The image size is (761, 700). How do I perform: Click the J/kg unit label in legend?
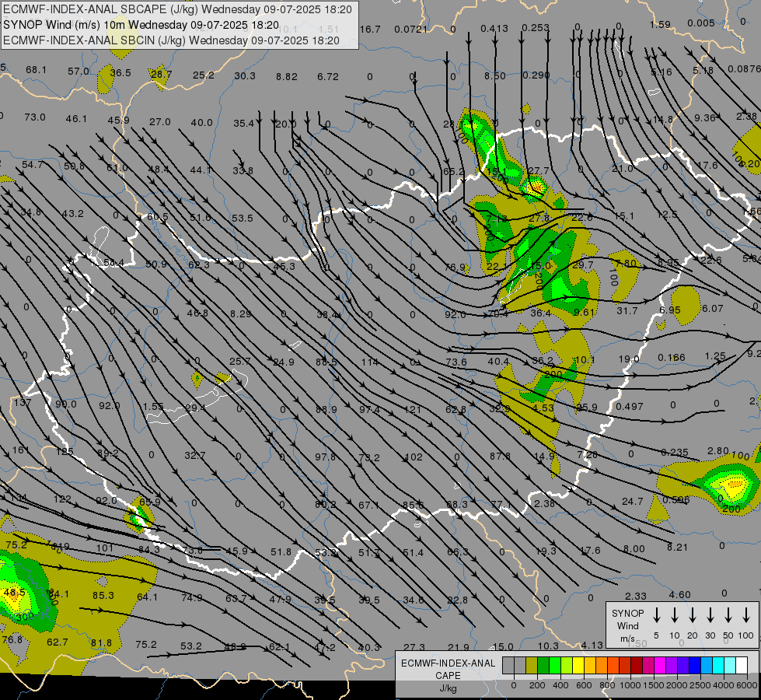pyautogui.click(x=448, y=688)
